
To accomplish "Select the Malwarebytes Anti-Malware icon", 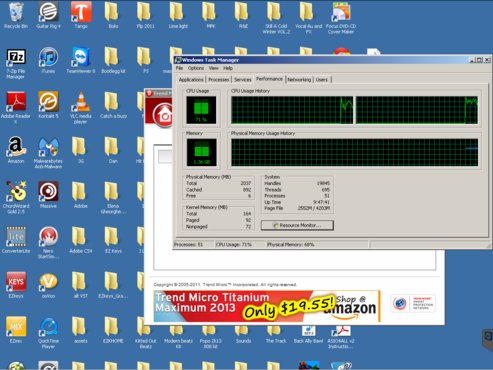I will point(48,153).
